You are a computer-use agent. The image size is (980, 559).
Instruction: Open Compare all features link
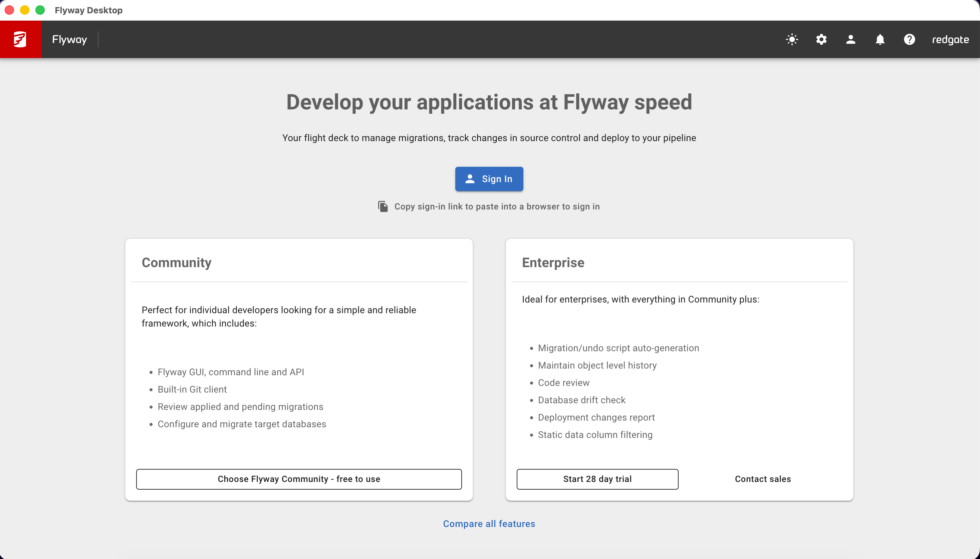tap(489, 524)
